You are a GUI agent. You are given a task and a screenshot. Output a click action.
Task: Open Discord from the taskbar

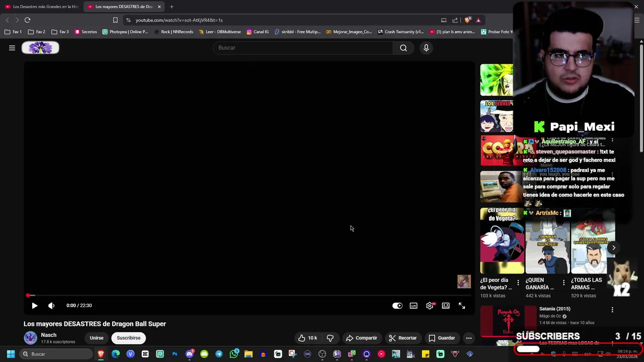point(189,354)
